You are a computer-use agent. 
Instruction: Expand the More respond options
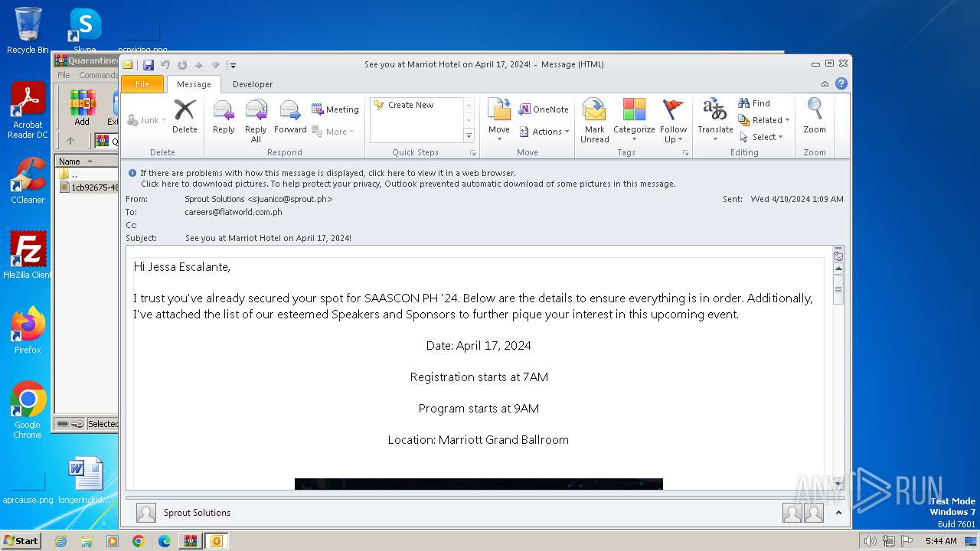(x=334, y=132)
